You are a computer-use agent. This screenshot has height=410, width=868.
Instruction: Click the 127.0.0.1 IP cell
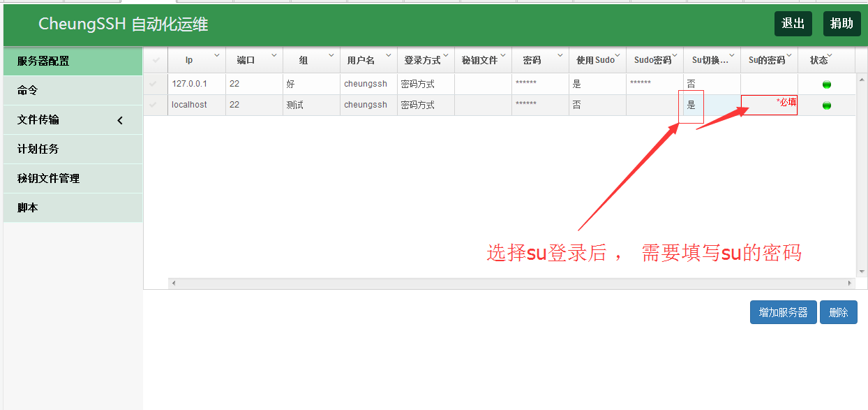pos(197,84)
